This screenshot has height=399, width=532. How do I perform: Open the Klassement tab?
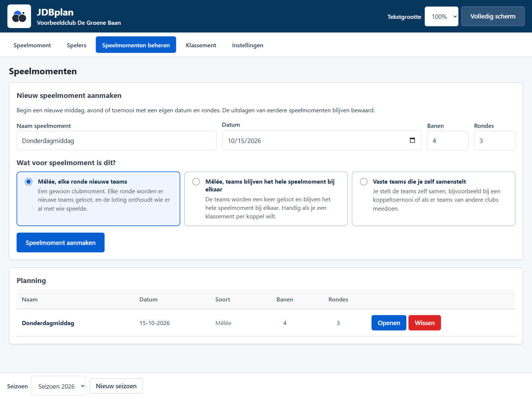[x=201, y=45]
